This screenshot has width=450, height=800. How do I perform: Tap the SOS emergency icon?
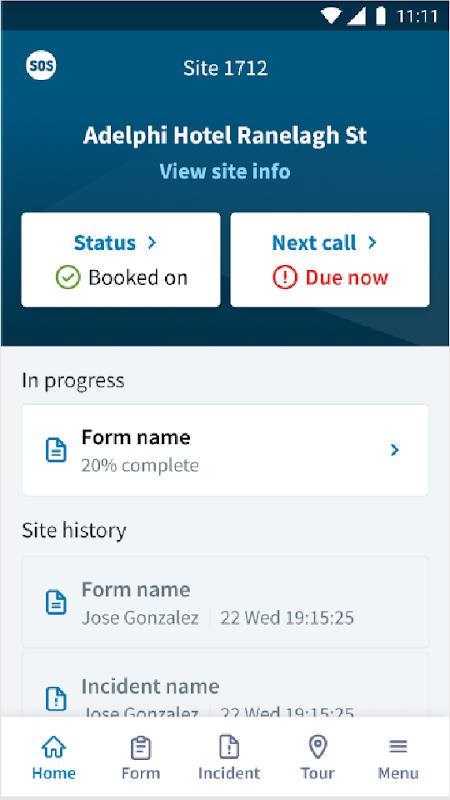point(41,66)
